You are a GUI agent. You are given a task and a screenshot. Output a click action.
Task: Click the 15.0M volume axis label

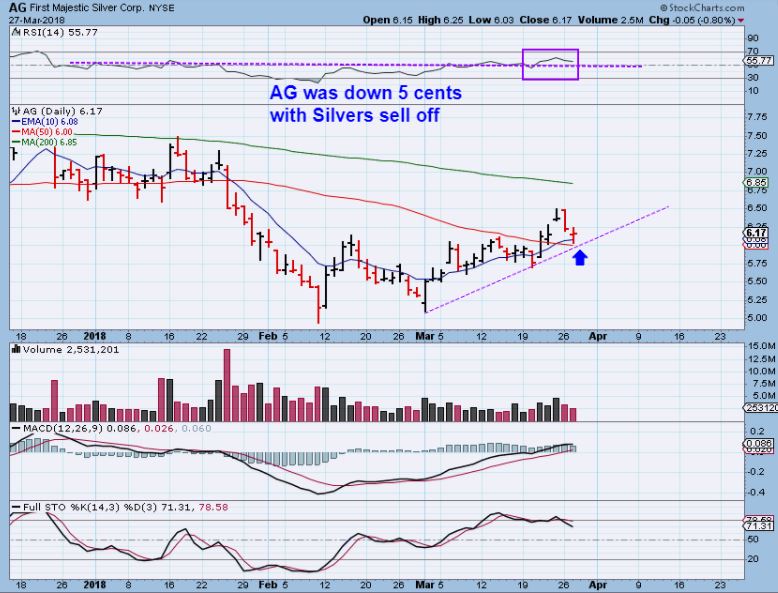point(762,346)
